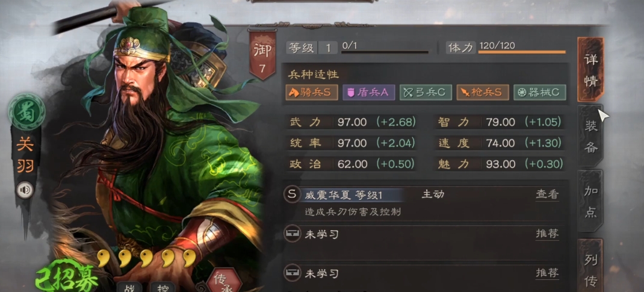Click the S-rank skill icon for 威震华夏

(292, 194)
